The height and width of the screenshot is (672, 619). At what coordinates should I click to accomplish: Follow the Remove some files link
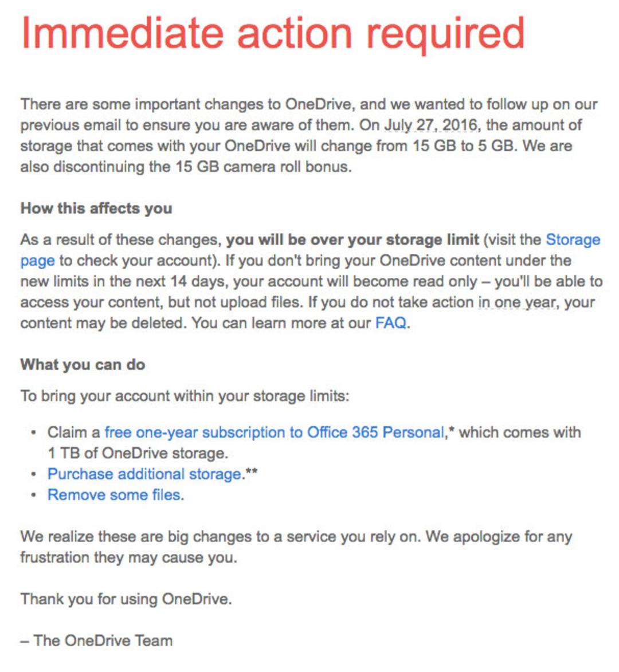114,495
